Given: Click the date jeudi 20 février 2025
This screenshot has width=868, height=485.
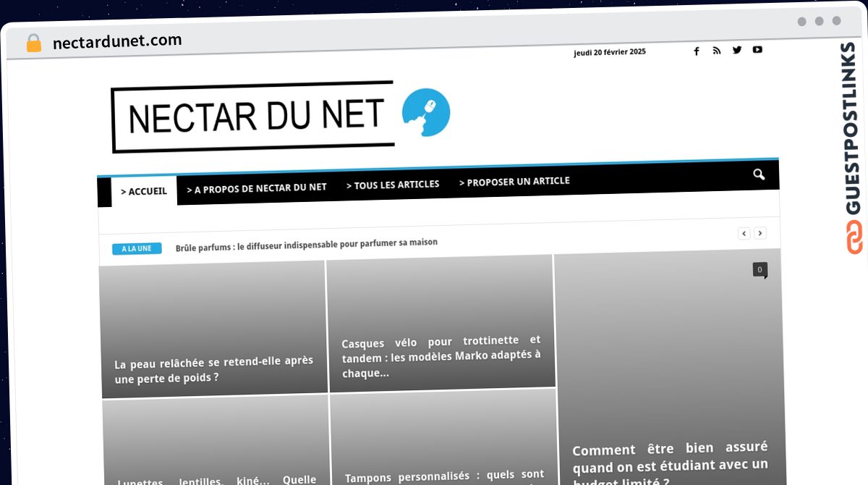Looking at the screenshot, I should click(610, 52).
